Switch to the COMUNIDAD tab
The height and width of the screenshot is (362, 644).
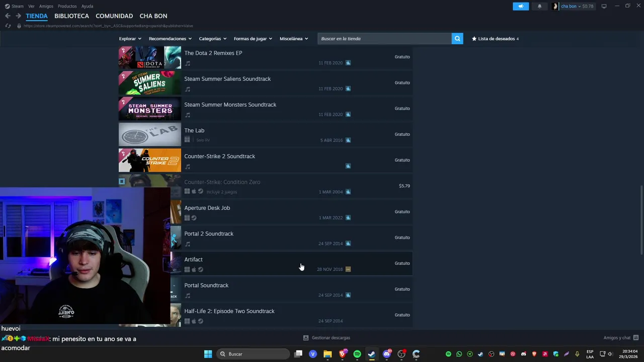point(114,16)
